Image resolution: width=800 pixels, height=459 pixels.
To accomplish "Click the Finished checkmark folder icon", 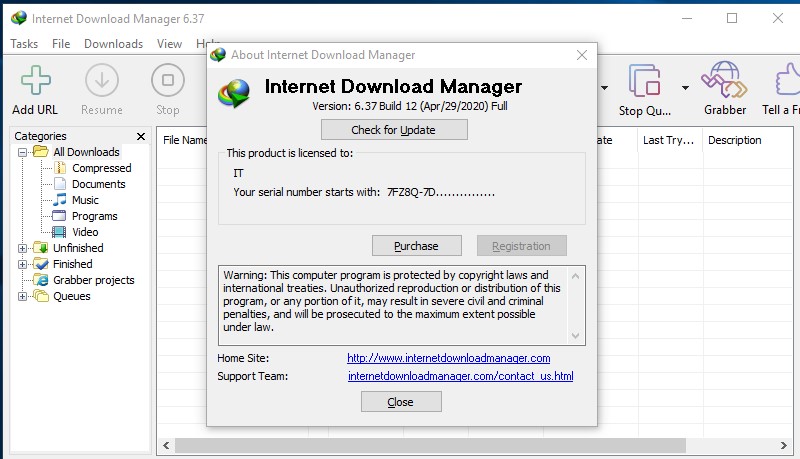I will [41, 264].
